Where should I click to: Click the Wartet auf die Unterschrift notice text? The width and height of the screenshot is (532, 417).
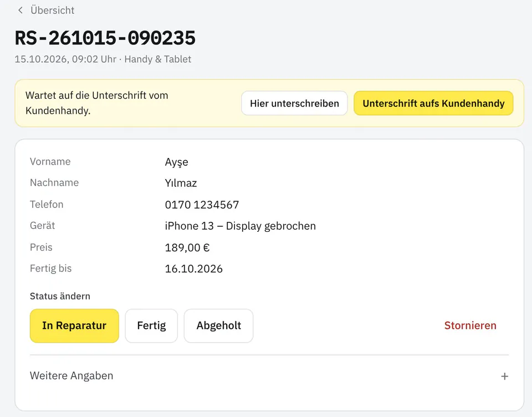coord(96,103)
